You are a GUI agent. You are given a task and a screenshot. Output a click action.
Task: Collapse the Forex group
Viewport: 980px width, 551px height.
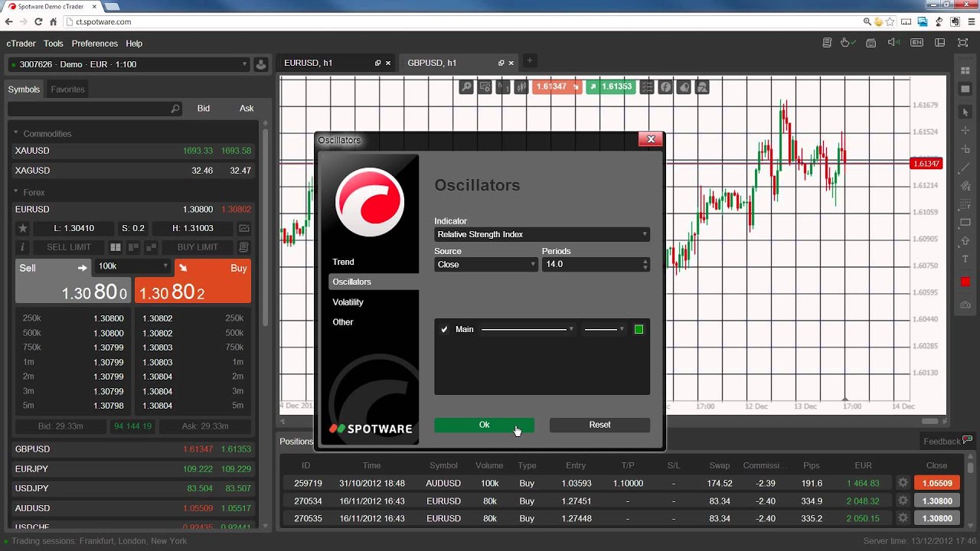[16, 192]
